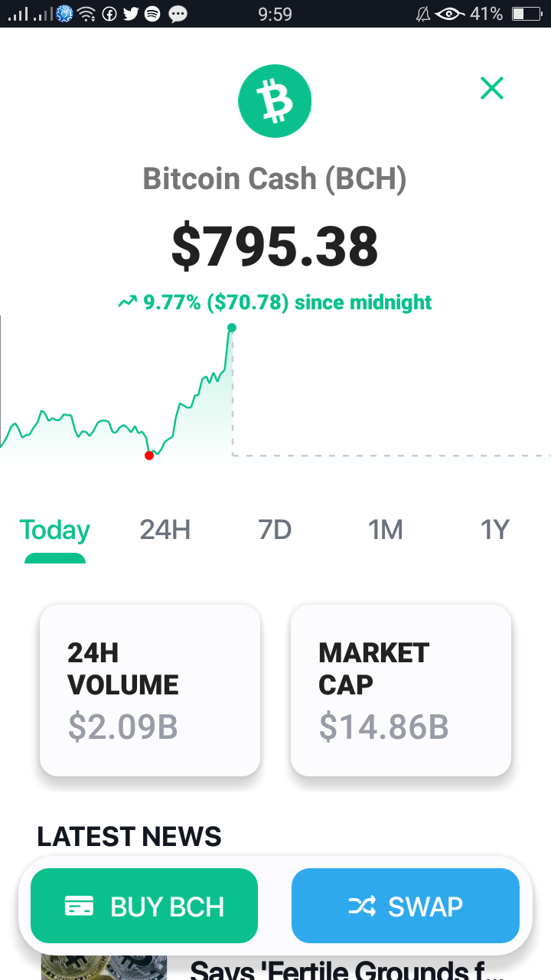Screen dimensions: 551x980
Task: Buy BCH with the green button
Action: click(144, 906)
